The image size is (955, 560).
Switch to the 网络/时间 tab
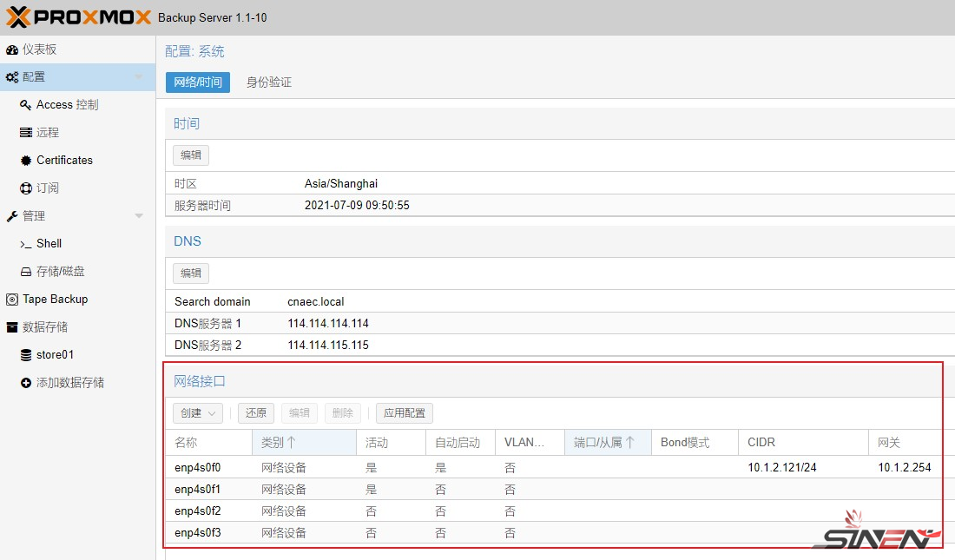click(198, 82)
